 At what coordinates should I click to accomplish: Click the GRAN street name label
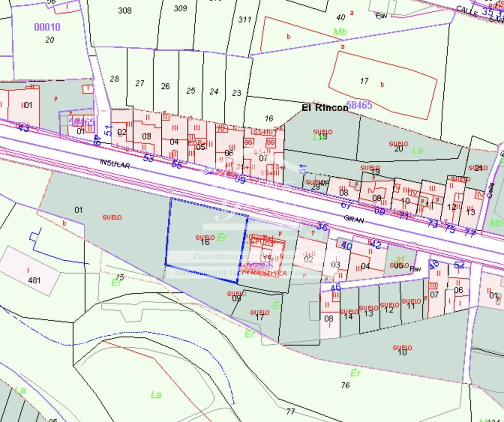tap(354, 218)
